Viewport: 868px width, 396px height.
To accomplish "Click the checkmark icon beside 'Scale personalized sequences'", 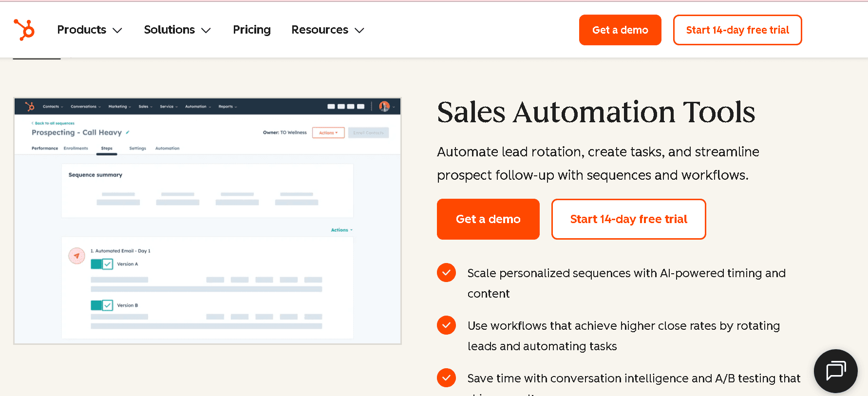I will tap(446, 273).
